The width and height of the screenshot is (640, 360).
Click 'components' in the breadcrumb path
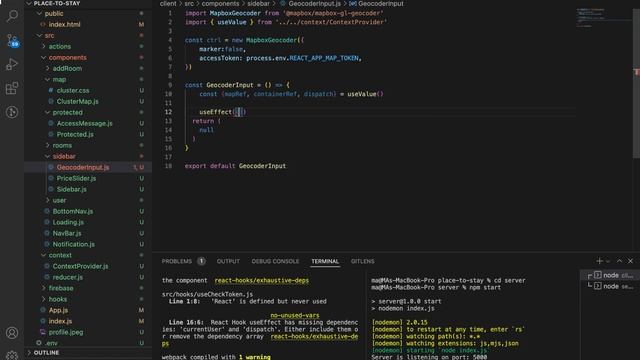220,4
